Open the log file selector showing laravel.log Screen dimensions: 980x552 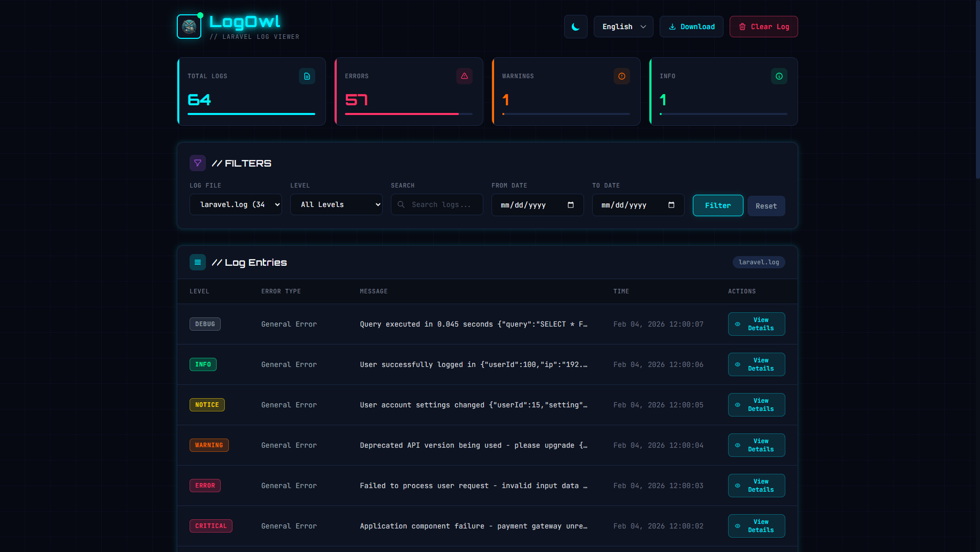pyautogui.click(x=236, y=204)
